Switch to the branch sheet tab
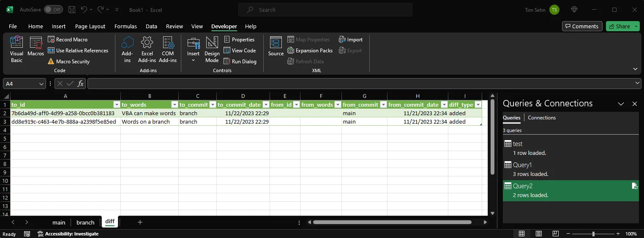 [x=85, y=222]
